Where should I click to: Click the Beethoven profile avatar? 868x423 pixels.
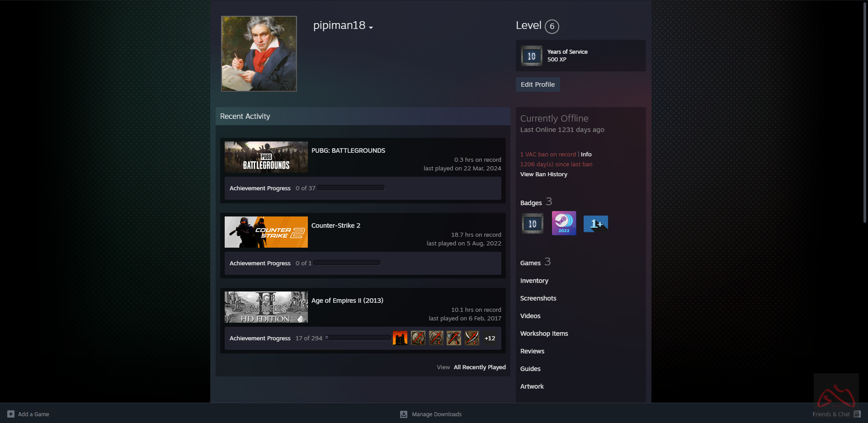click(259, 54)
